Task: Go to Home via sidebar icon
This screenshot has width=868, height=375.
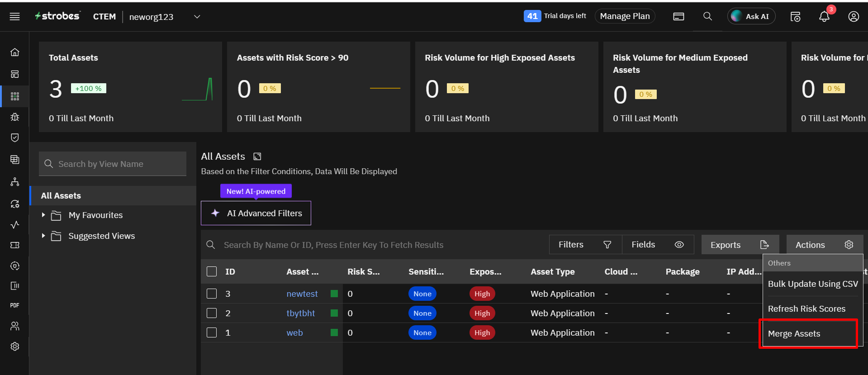Action: tap(15, 52)
